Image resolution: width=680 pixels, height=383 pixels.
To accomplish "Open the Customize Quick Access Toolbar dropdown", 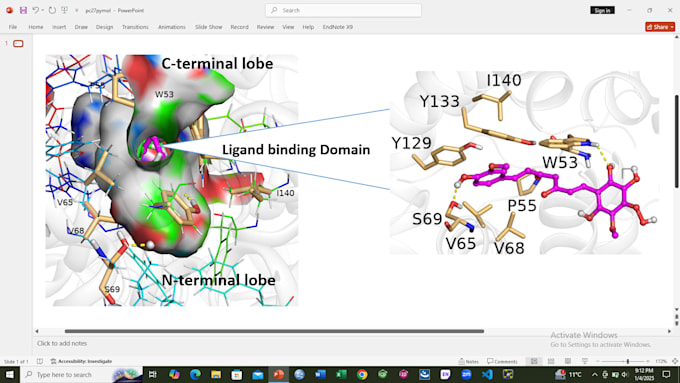I will 77,10.
